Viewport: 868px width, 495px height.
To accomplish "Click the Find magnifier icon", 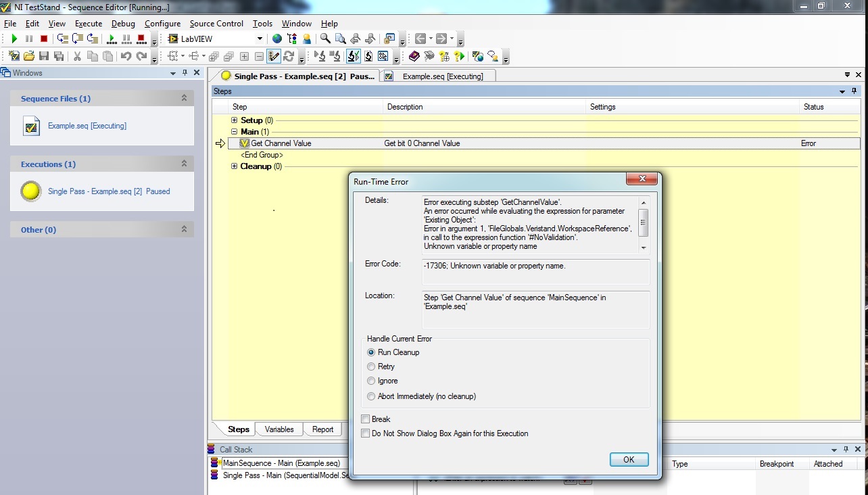I will pyautogui.click(x=325, y=39).
